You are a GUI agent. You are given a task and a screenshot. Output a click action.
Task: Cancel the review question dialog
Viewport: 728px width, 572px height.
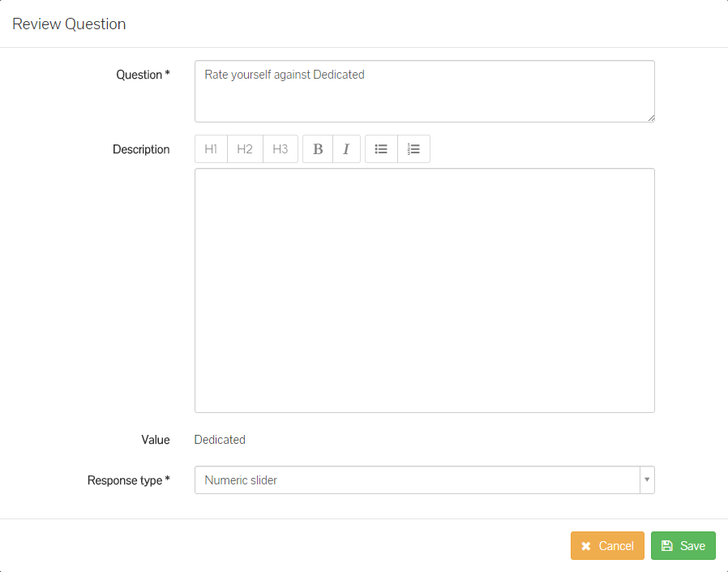[607, 546]
